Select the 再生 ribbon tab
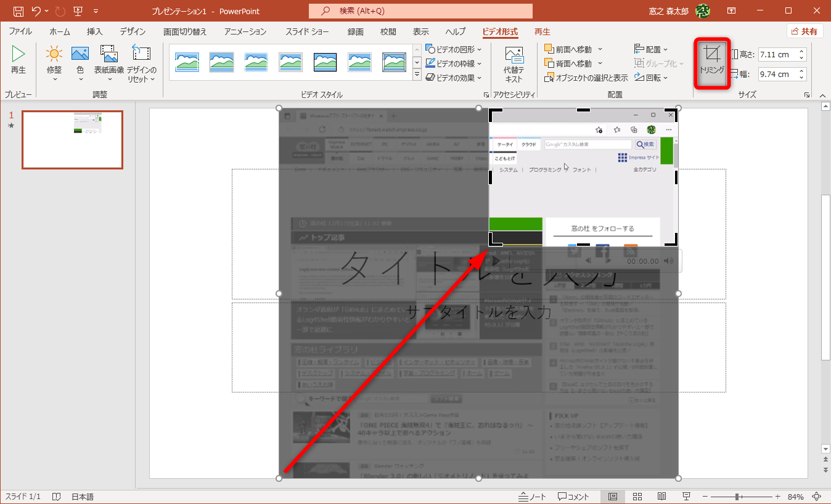The image size is (831, 504). [x=542, y=31]
